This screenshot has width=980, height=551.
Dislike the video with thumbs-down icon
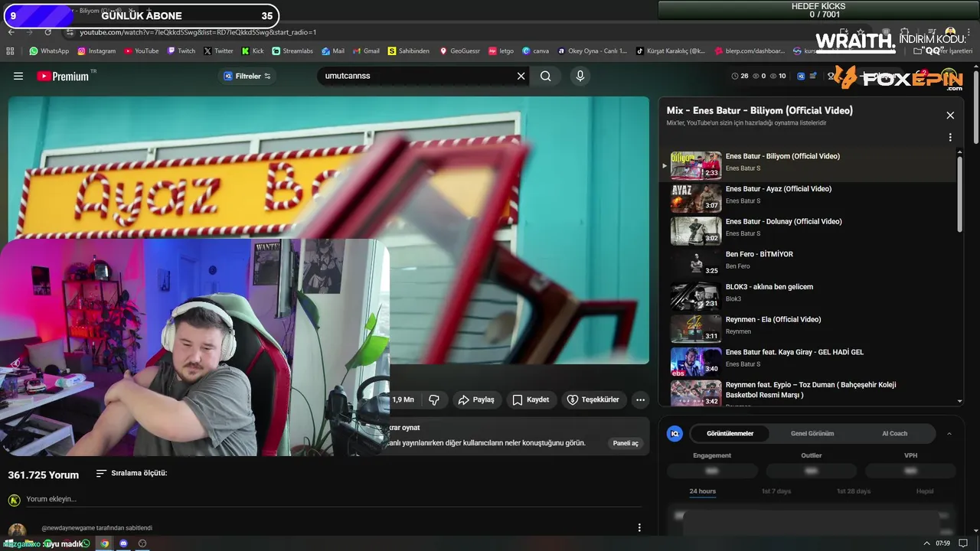[x=434, y=399]
